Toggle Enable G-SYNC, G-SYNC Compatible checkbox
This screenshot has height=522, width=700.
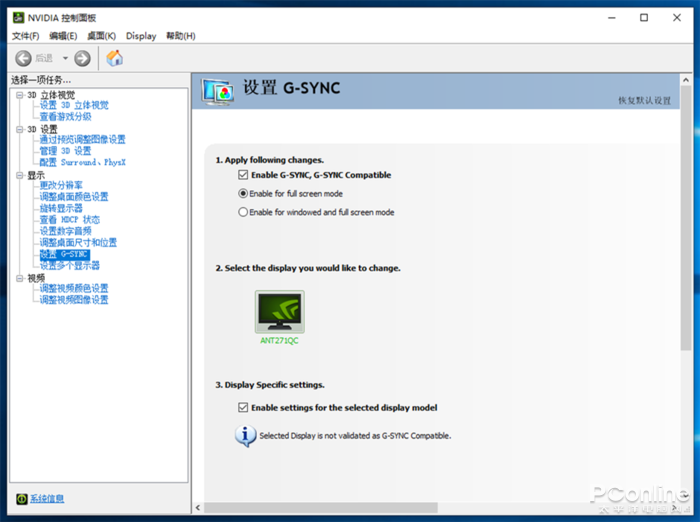tap(243, 175)
